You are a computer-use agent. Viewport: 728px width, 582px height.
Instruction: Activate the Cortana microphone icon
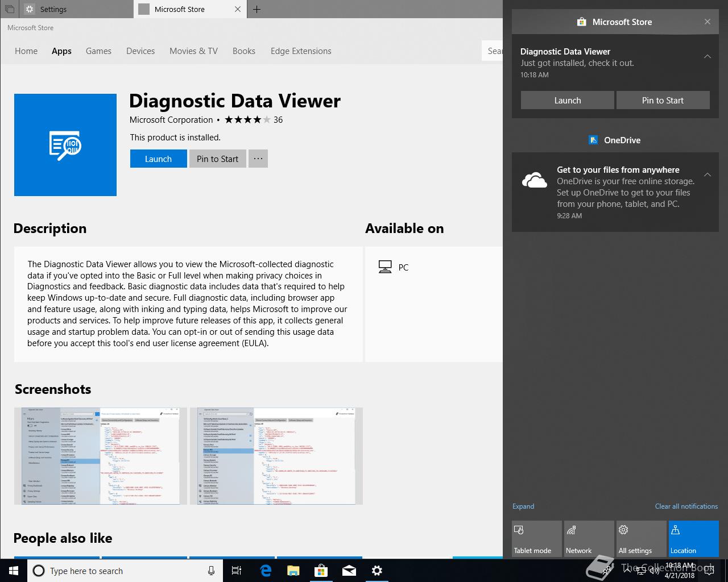(x=211, y=571)
